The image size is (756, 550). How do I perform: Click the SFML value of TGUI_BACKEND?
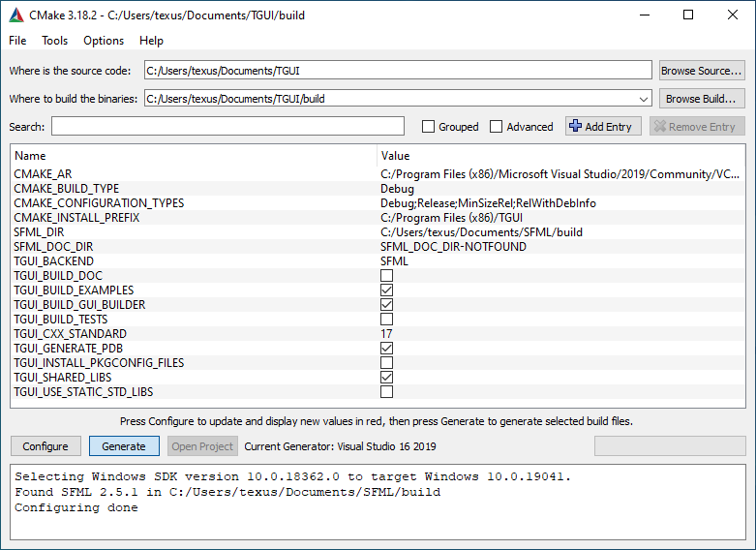(x=394, y=261)
